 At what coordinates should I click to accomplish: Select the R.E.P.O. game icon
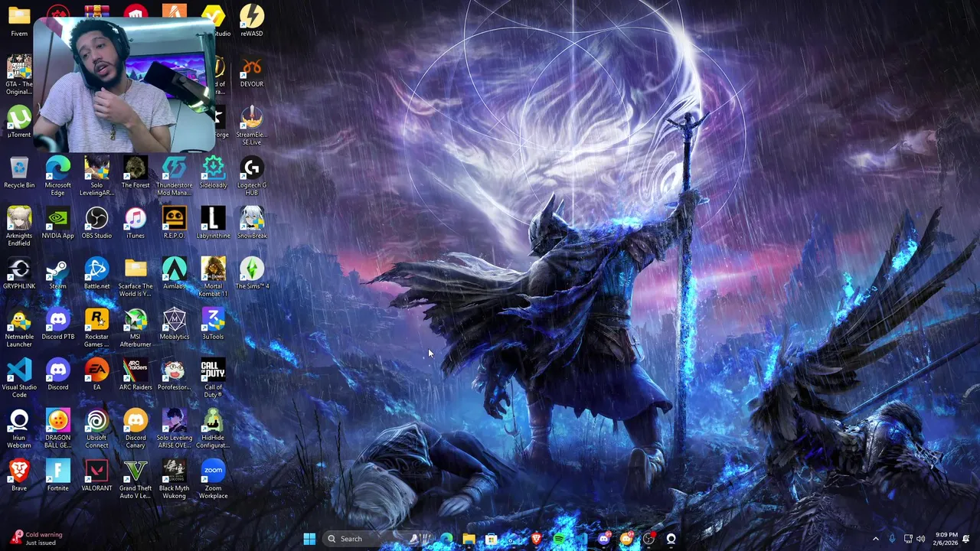coord(175,223)
